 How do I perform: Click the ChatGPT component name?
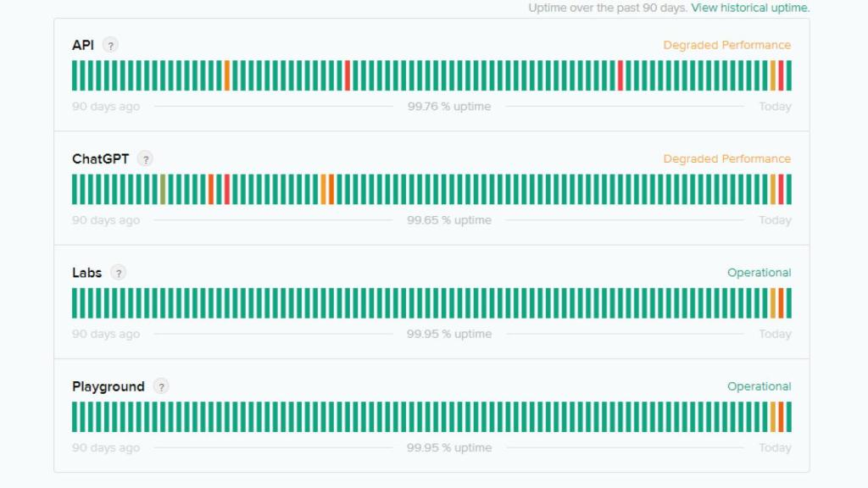pyautogui.click(x=100, y=159)
